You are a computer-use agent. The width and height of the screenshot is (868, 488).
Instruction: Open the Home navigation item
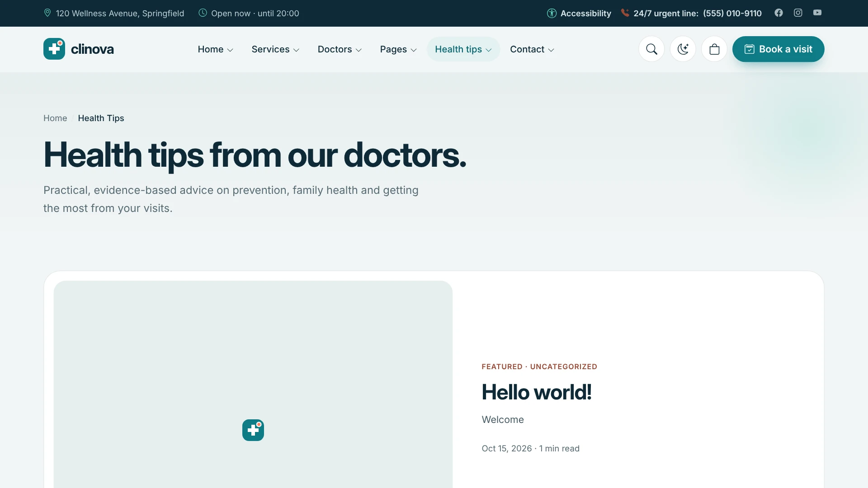pos(215,49)
